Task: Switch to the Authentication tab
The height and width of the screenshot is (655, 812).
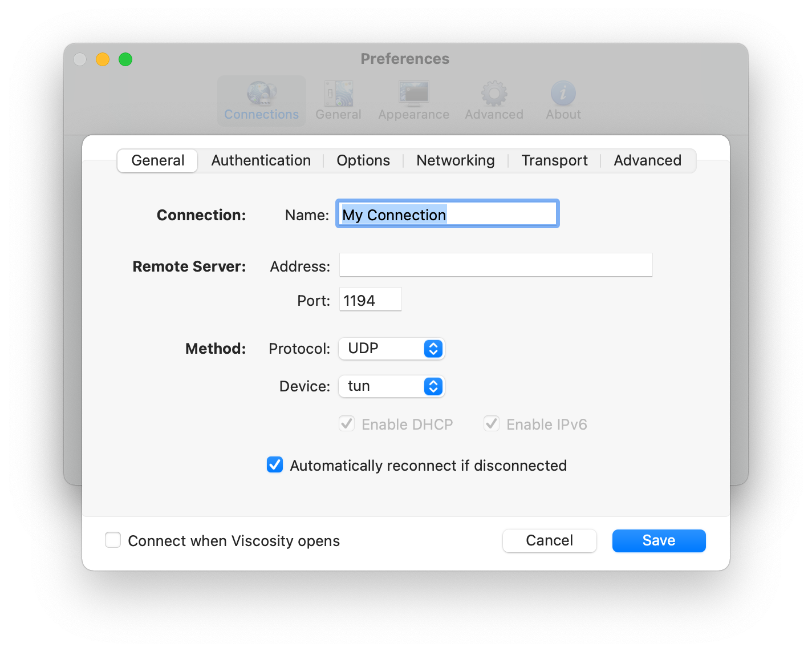Action: coord(261,160)
